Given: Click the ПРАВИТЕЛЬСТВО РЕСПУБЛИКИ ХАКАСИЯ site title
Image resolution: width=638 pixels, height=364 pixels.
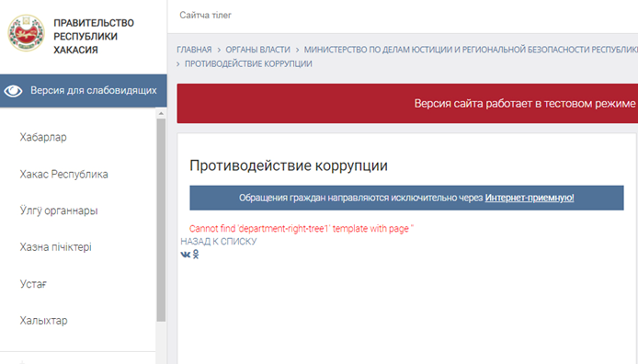Looking at the screenshot, I should pos(94,36).
